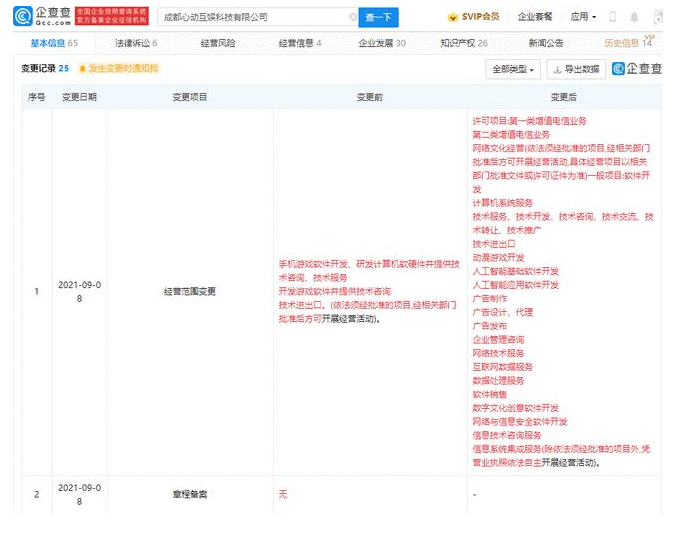Switch to the 经营风险 tab
This screenshot has height=545, width=684.
click(217, 43)
